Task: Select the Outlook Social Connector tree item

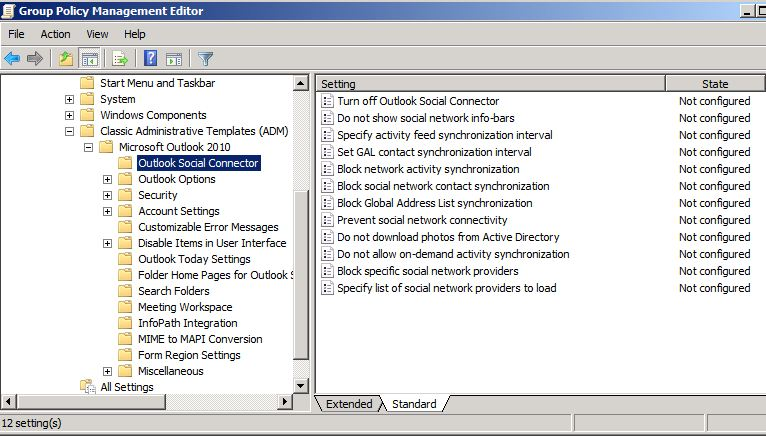Action: pos(198,163)
